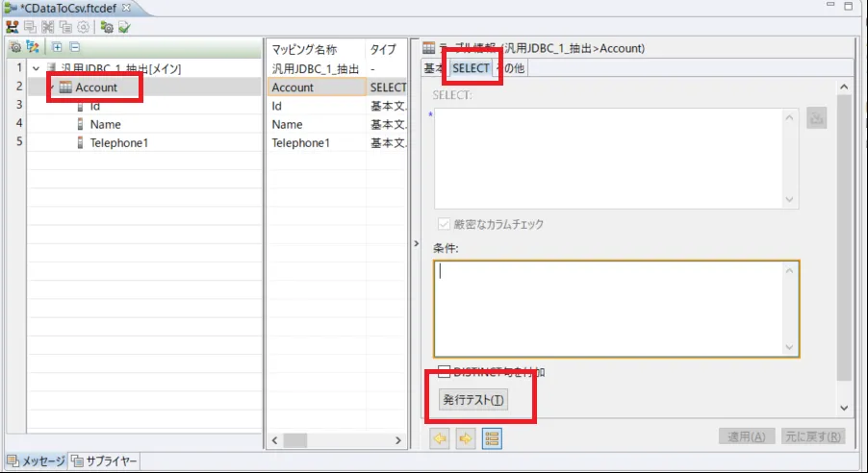868x473 pixels.
Task: Toggle the 厳密なカラムチェック checkbox
Action: click(x=443, y=224)
